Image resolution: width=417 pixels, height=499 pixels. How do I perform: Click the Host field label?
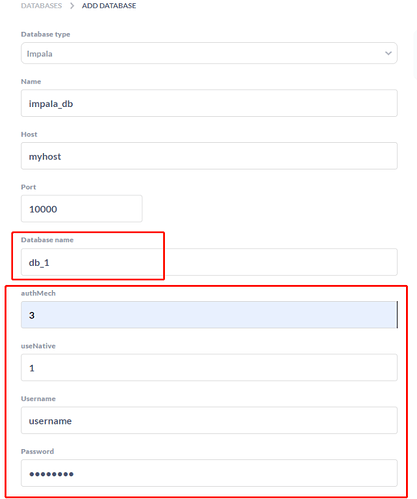click(29, 134)
